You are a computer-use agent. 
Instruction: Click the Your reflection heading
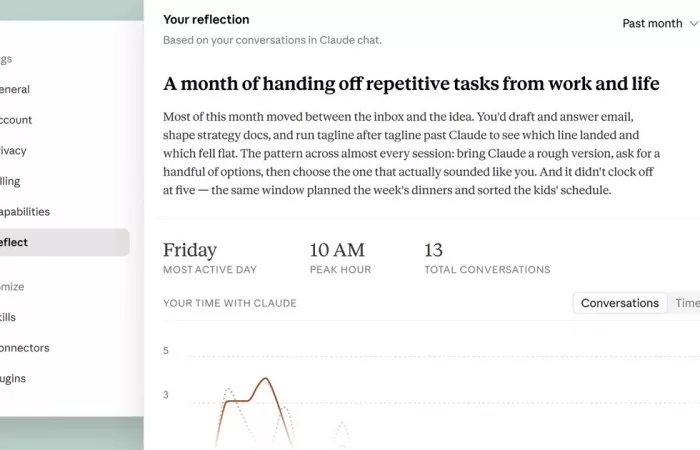pyautogui.click(x=206, y=20)
